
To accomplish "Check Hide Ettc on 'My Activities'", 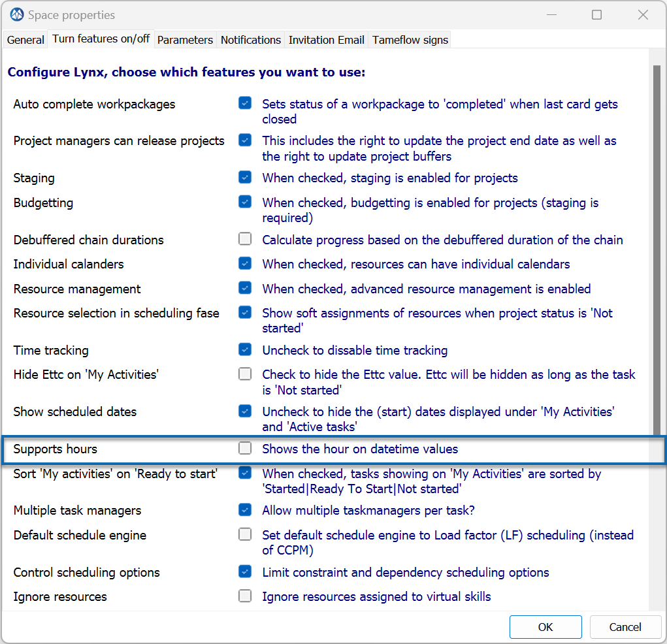I will tap(245, 374).
